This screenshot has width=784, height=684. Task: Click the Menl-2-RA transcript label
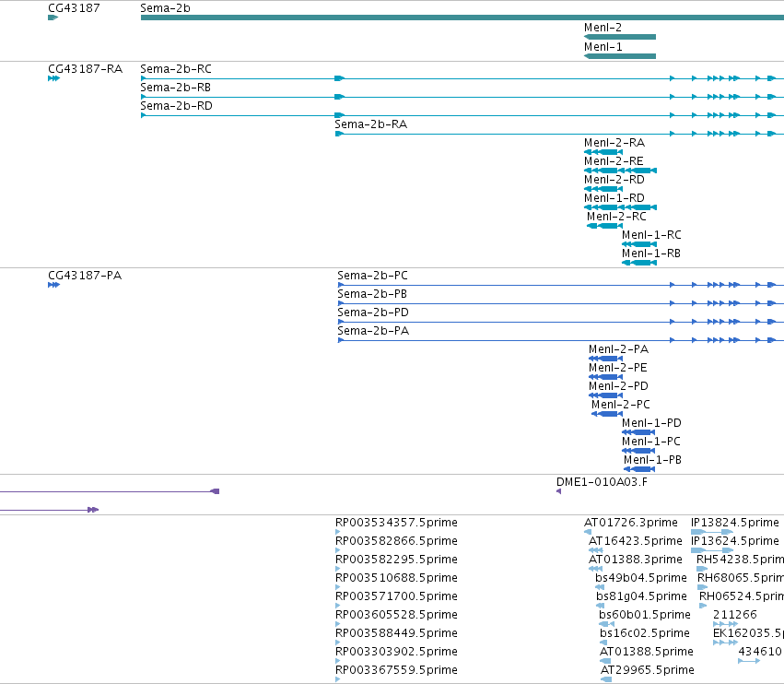coord(614,143)
